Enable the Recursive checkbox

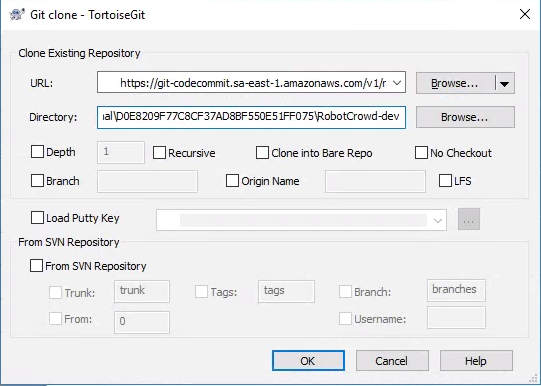pos(159,153)
